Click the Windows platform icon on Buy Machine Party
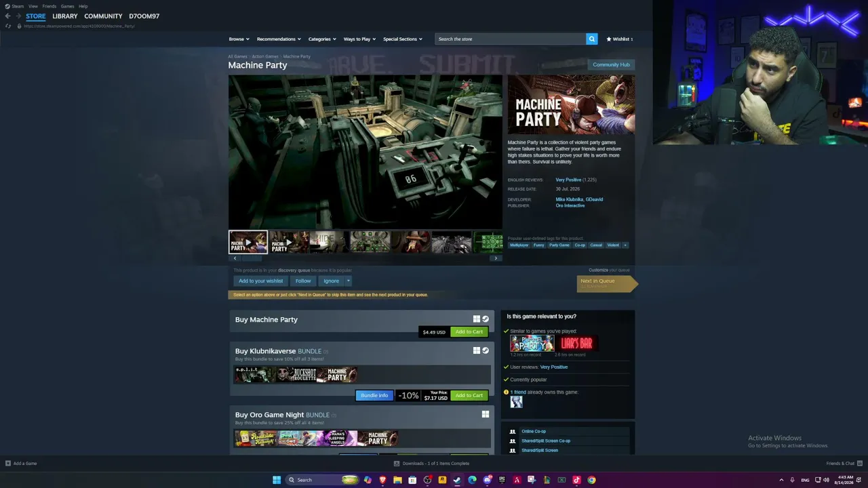The height and width of the screenshot is (488, 868). (477, 319)
